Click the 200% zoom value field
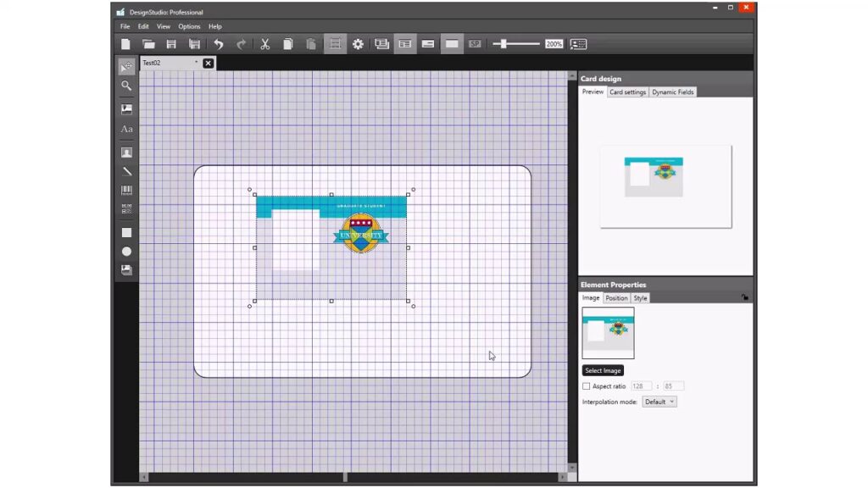The height and width of the screenshot is (488, 868). [x=554, y=44]
